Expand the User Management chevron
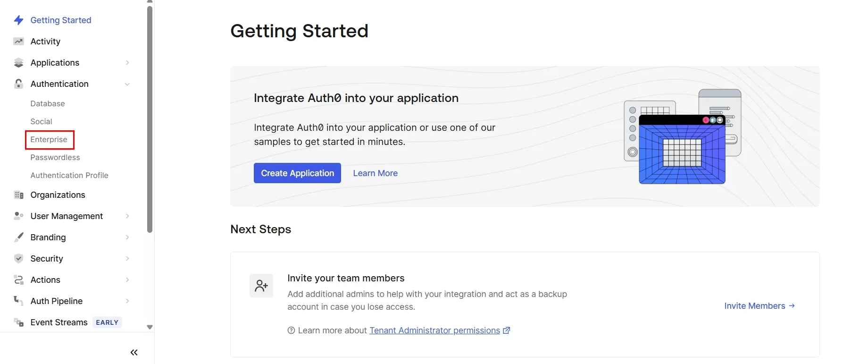 pyautogui.click(x=127, y=216)
